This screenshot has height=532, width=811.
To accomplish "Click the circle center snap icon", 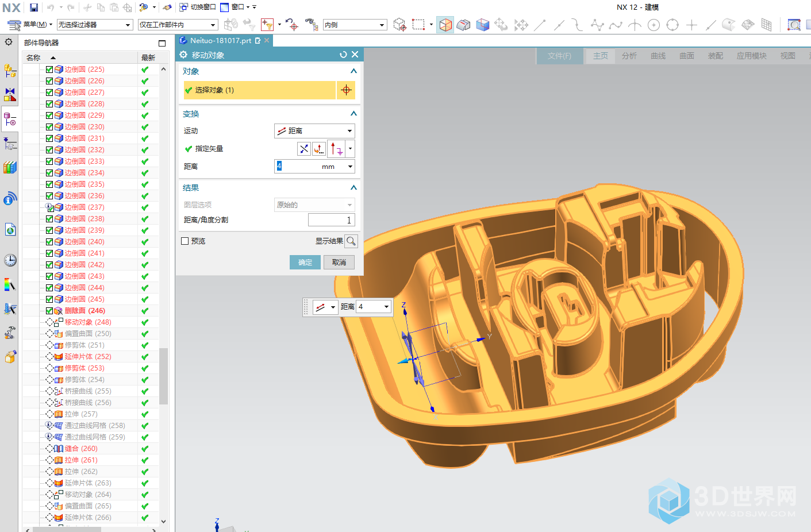I will 654,25.
